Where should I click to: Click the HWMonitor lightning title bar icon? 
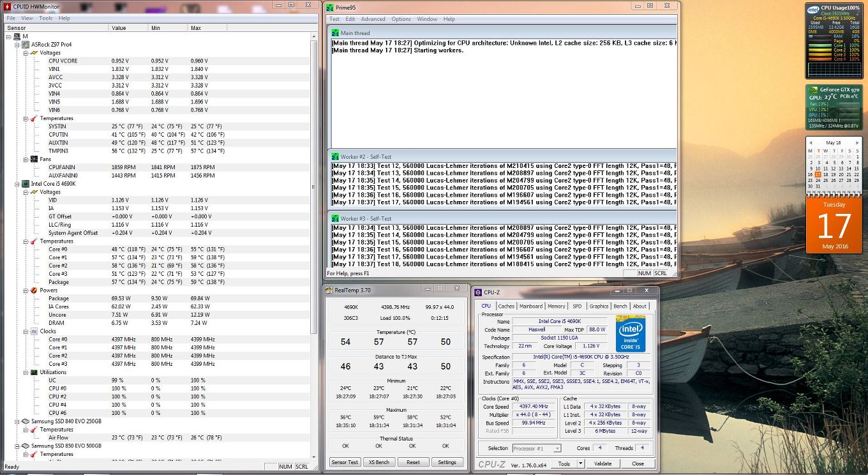(8, 5)
